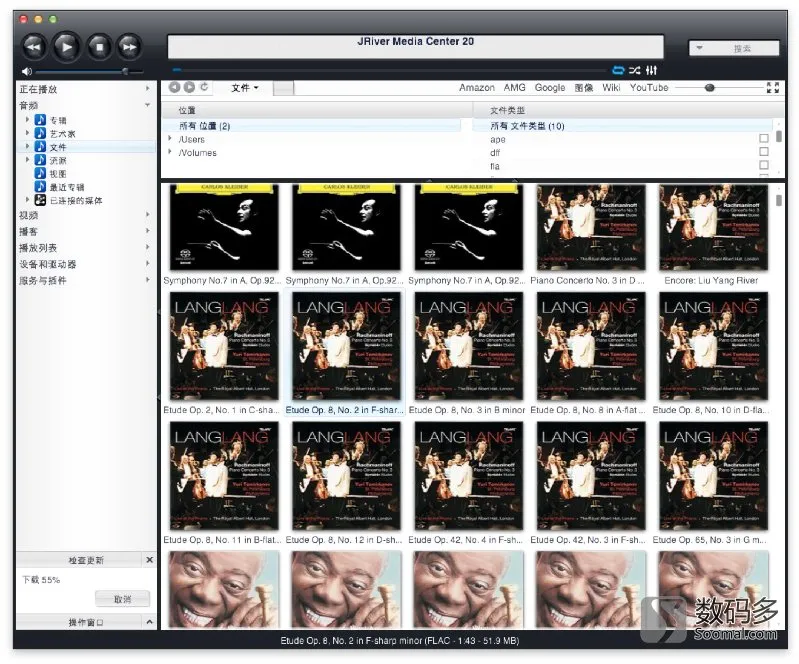Open the 最近专辑 sidebar entry
This screenshot has height=664, width=799.
point(67,187)
